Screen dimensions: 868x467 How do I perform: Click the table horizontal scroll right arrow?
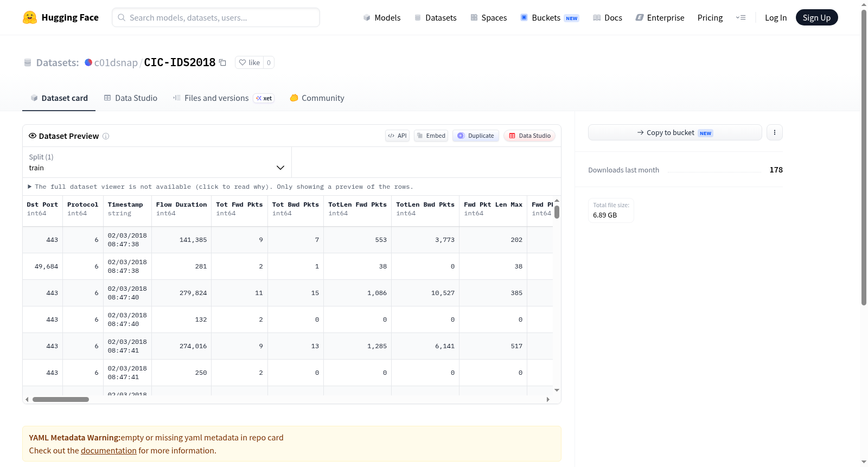(548, 399)
